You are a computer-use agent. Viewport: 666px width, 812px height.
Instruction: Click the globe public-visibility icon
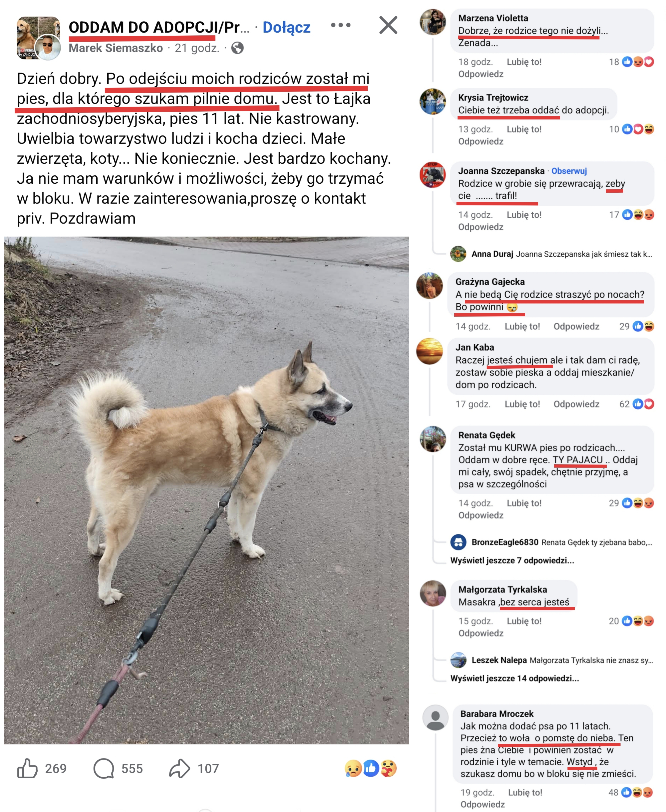click(x=237, y=48)
